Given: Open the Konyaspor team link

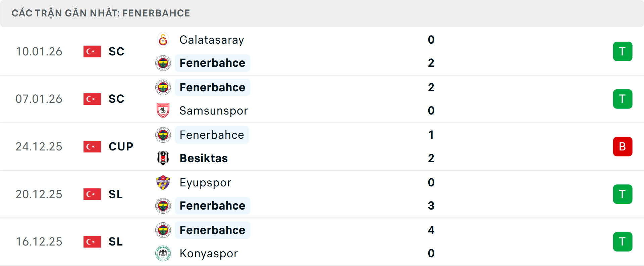Looking at the screenshot, I should coord(209,253).
